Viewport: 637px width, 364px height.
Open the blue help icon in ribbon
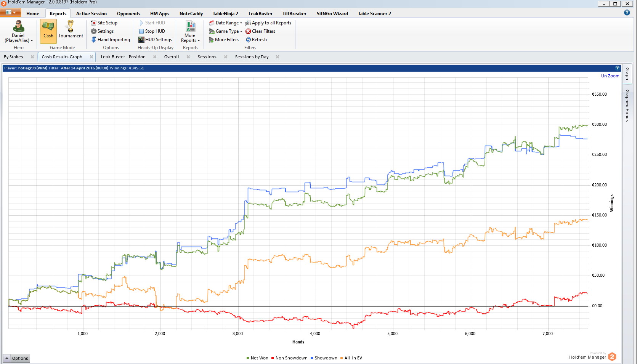pyautogui.click(x=627, y=13)
